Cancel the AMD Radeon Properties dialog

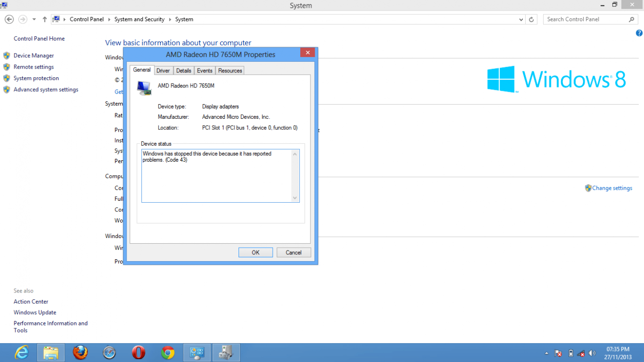pyautogui.click(x=294, y=252)
